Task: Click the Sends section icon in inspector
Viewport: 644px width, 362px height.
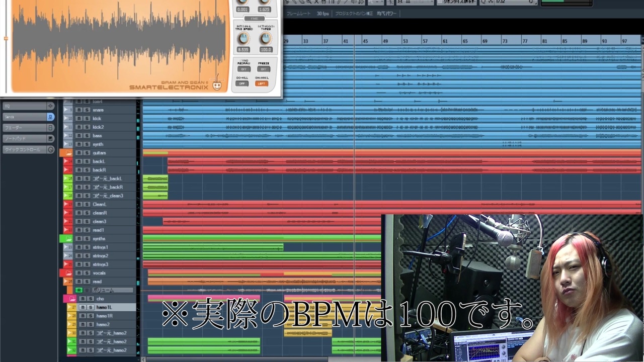Action: tap(50, 117)
